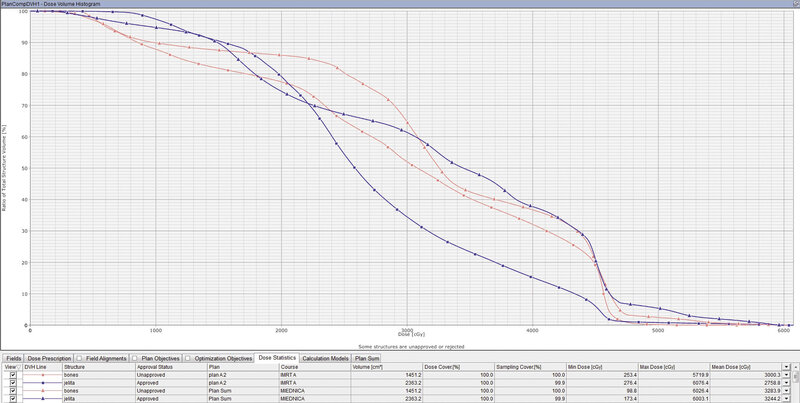Sort by the Approval Status column header
The height and width of the screenshot is (403, 800).
(x=171, y=367)
